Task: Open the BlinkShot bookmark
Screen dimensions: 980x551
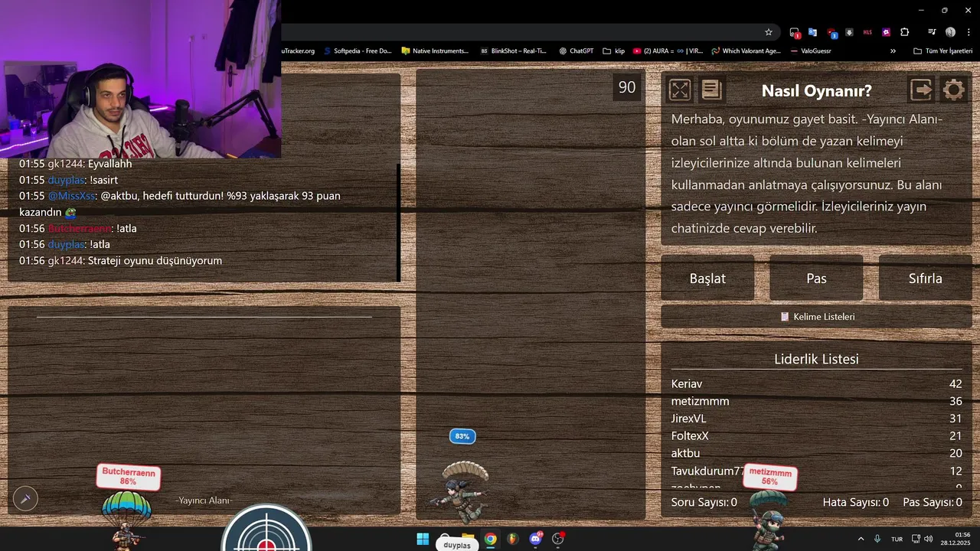Action: pos(514,51)
